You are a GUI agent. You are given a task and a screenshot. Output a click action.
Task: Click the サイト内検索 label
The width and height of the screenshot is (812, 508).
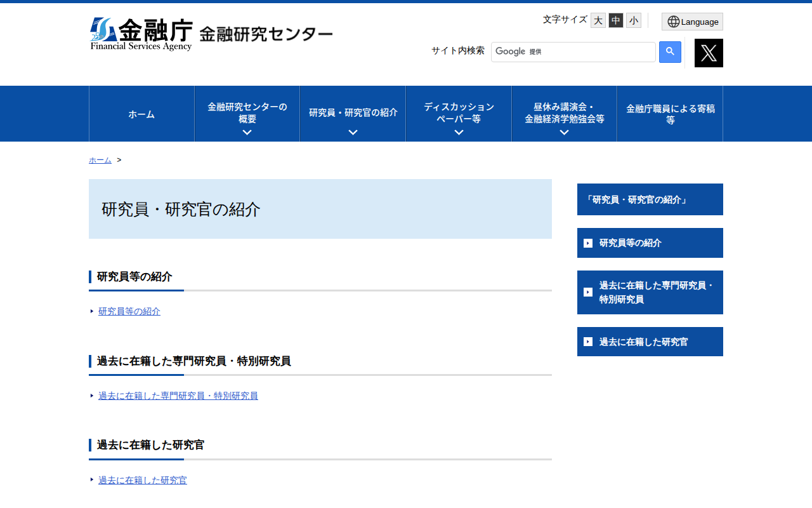click(458, 51)
